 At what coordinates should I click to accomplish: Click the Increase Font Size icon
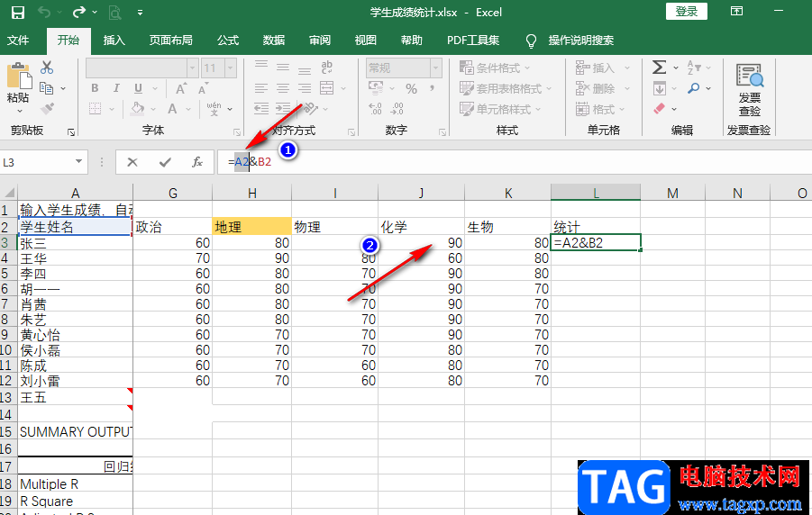click(x=181, y=88)
